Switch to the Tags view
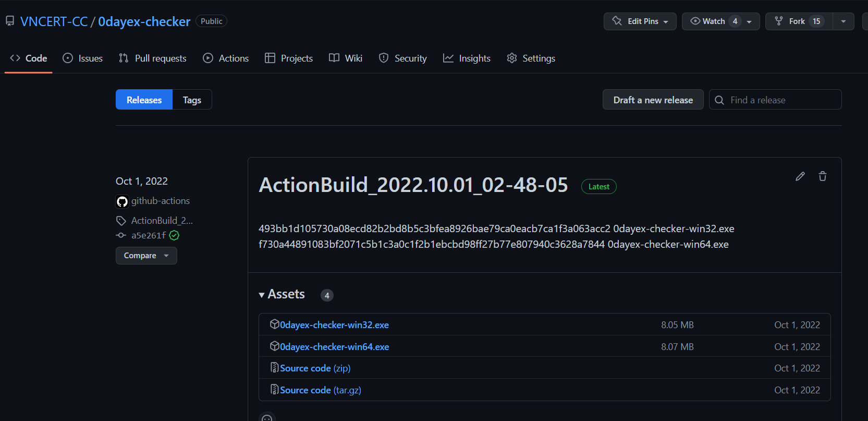Viewport: 868px width, 421px height. click(x=192, y=100)
